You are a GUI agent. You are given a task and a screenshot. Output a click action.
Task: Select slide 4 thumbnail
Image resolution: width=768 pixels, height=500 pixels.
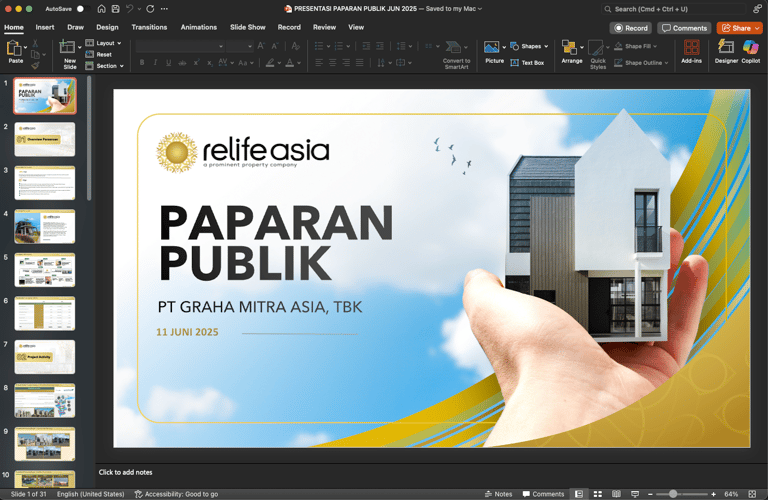pyautogui.click(x=45, y=226)
